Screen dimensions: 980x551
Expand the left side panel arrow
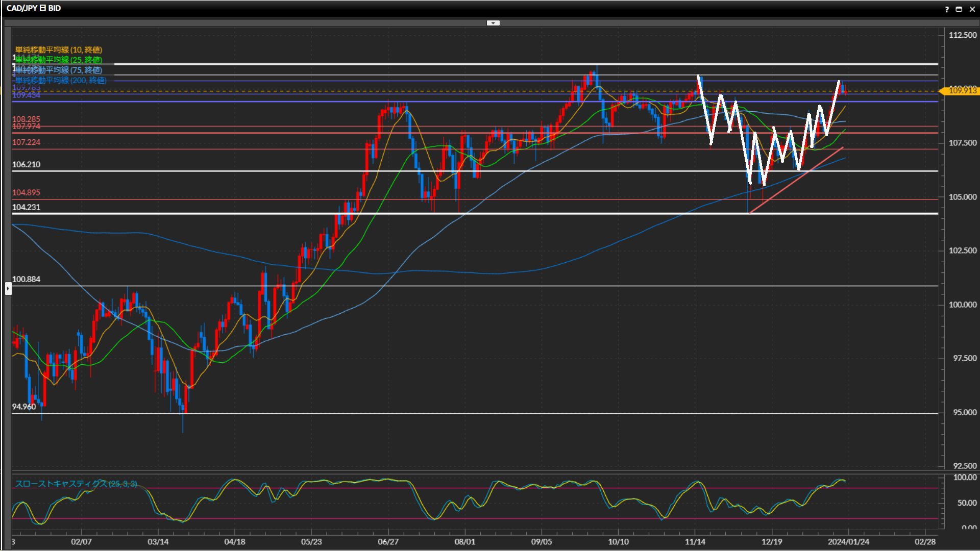(8, 289)
